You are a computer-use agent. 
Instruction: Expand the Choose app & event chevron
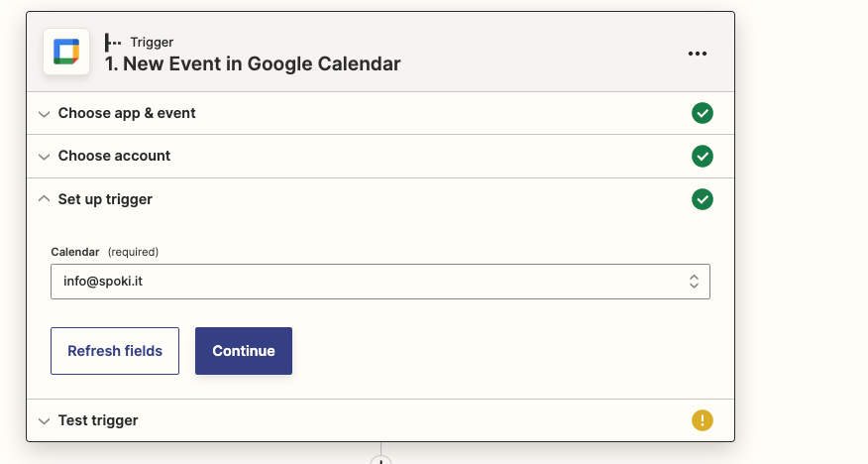44,114
